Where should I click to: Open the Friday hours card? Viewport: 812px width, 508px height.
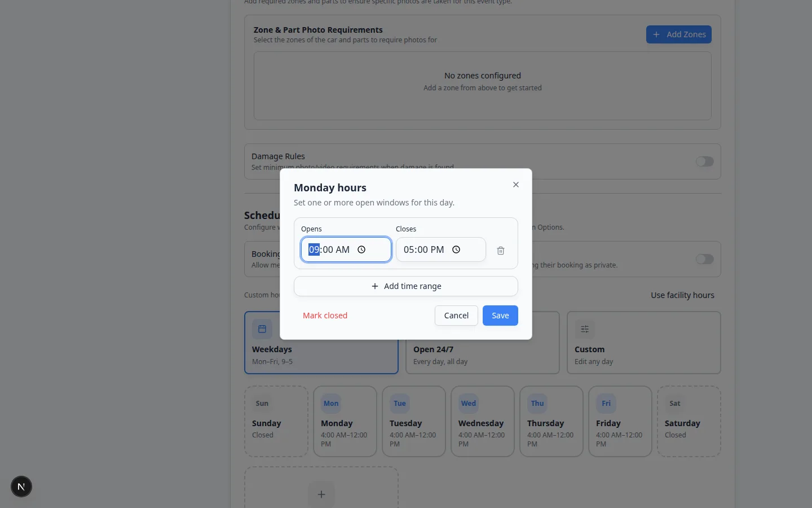coord(620,422)
